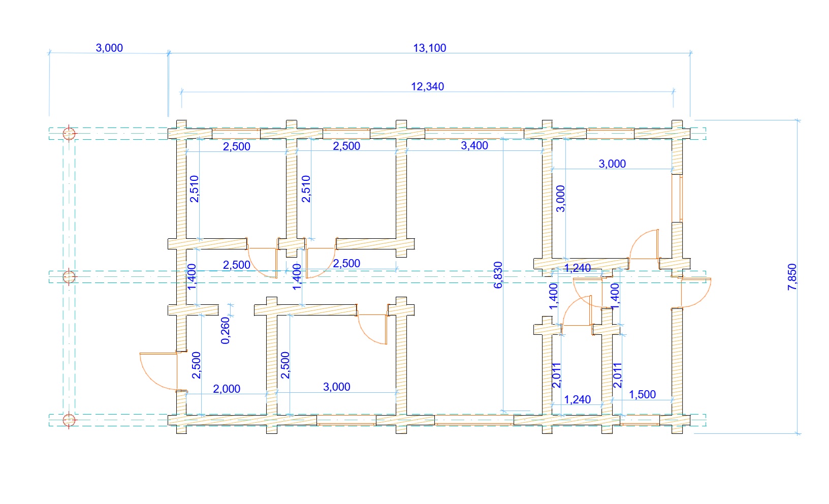Click the 13,100 overall width dimension
Image resolution: width=829 pixels, height=504 pixels.
pos(429,48)
